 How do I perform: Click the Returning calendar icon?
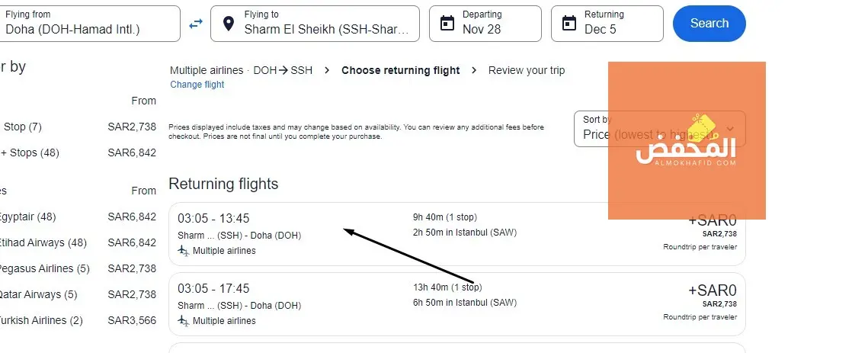coord(569,24)
